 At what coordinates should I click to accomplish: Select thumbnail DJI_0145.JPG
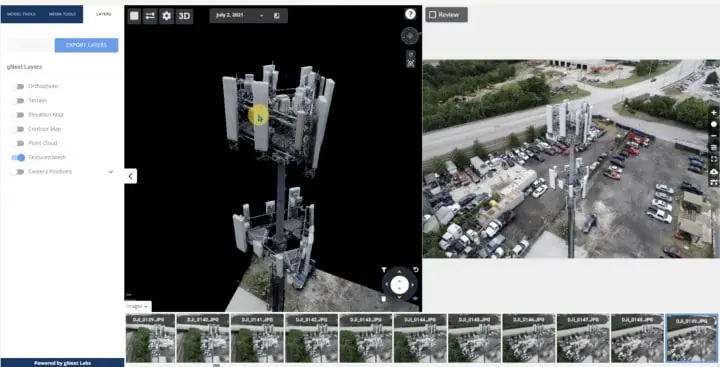click(x=474, y=338)
